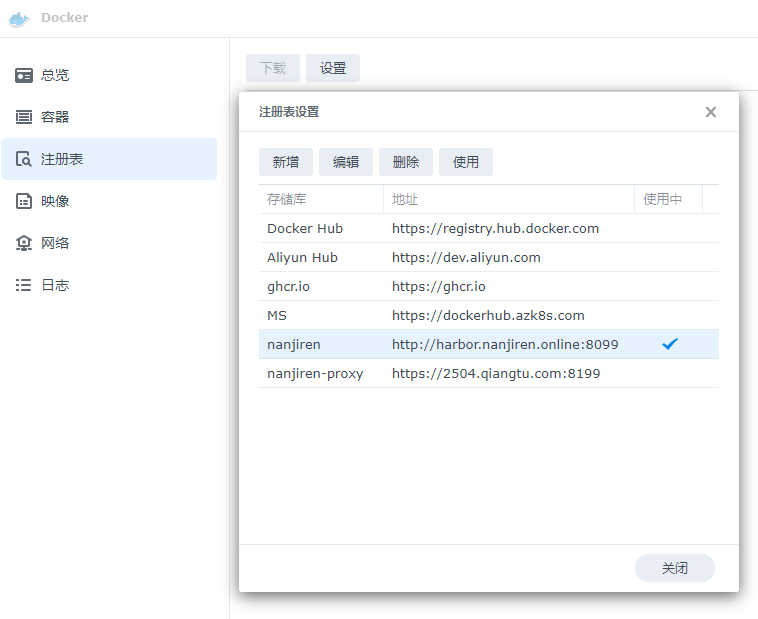The image size is (758, 619).
Task: Click the 注册表 registry icon in sidebar
Action: pos(24,159)
